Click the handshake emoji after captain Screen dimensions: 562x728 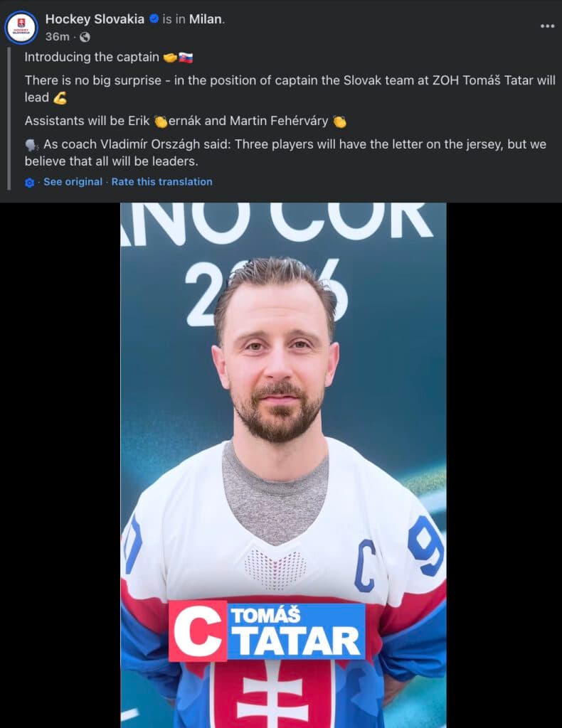(171, 58)
